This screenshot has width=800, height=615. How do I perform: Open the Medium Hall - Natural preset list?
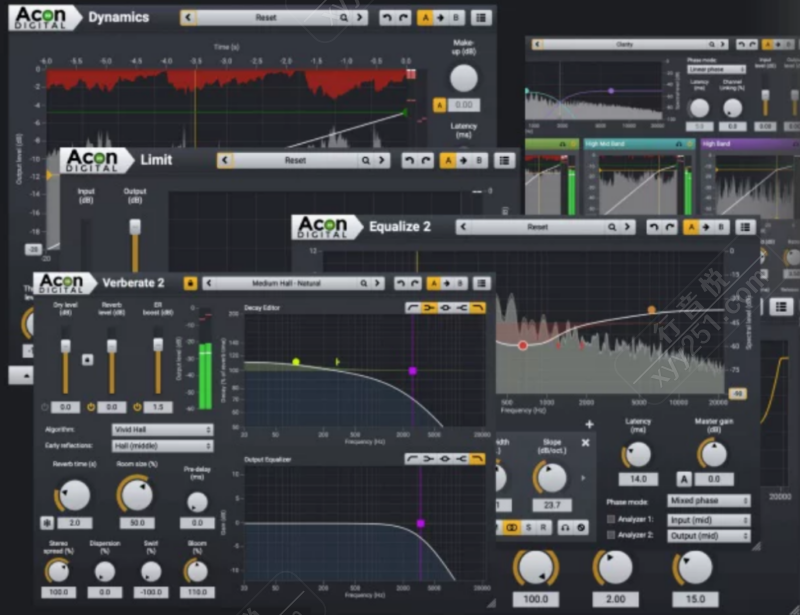pos(286,283)
